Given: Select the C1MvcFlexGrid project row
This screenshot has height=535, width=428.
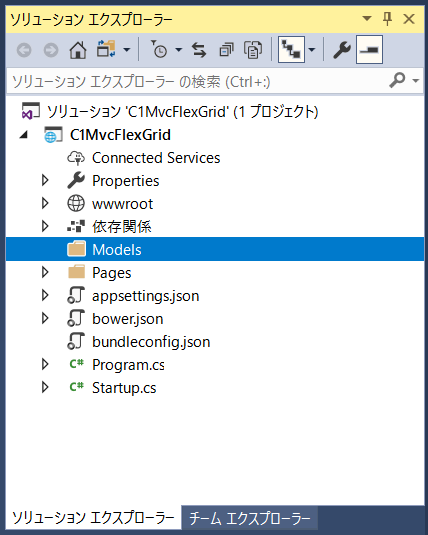Looking at the screenshot, I should point(215,135).
